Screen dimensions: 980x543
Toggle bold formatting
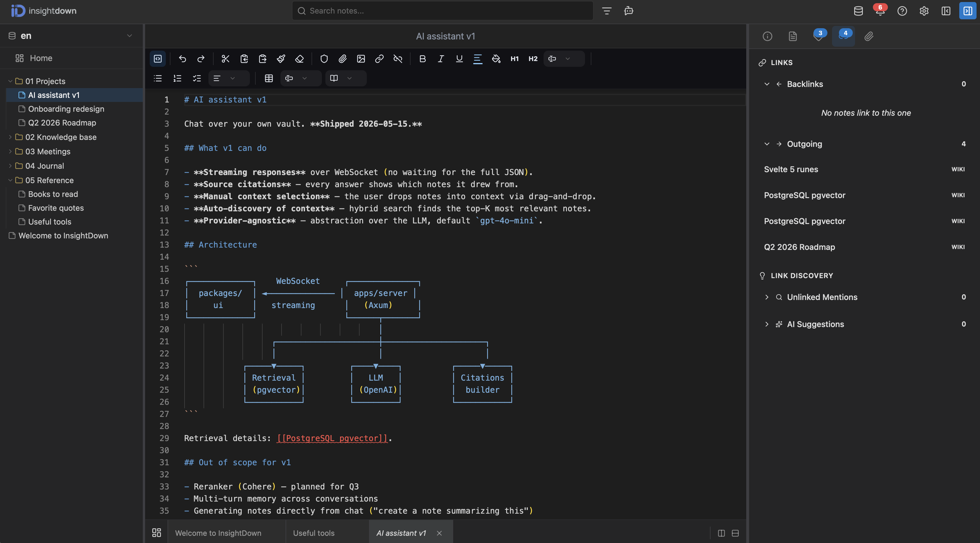[422, 59]
